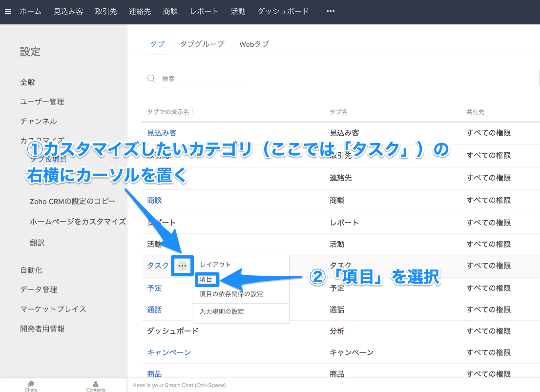Click 分析 tab name cell
540x392 pixels.
(x=337, y=331)
